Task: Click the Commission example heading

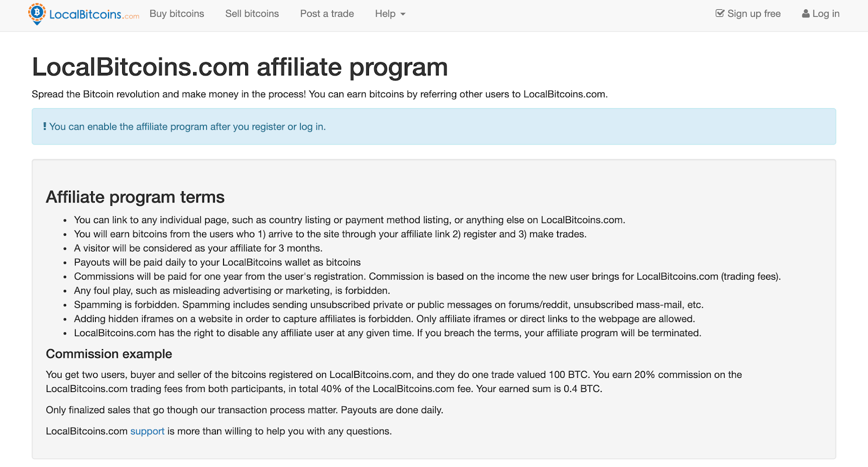Action: point(109,354)
